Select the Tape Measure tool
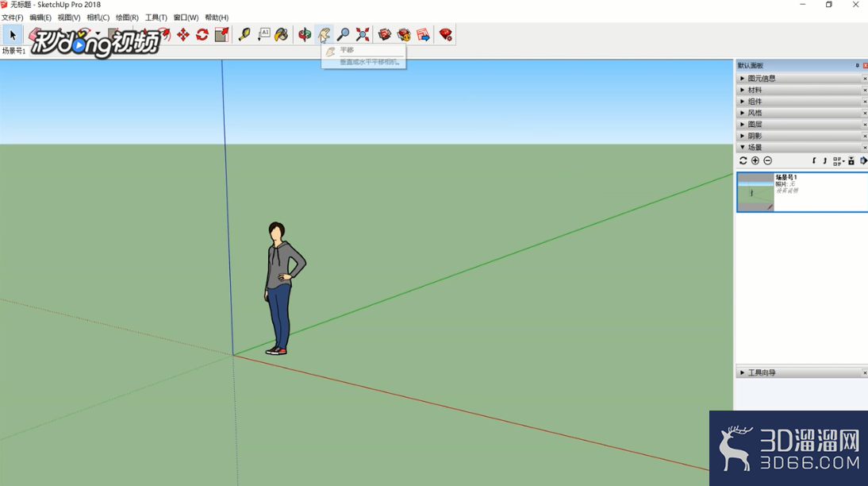 tap(244, 35)
